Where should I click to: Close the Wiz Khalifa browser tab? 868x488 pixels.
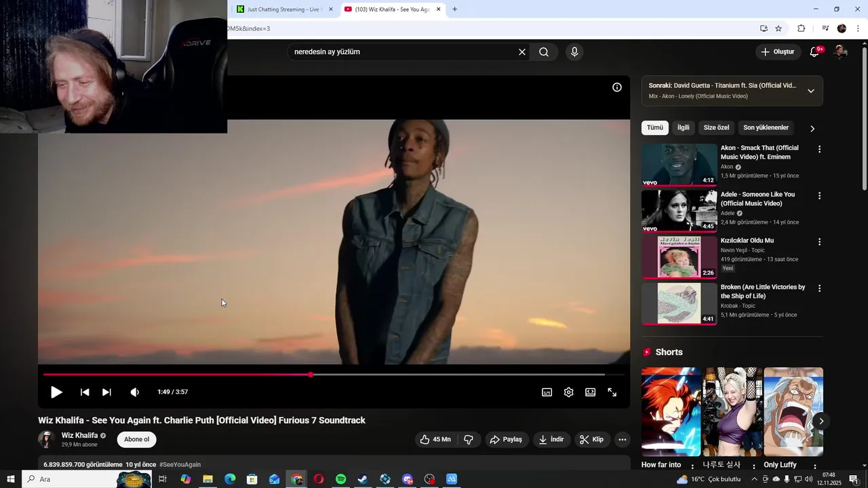tap(438, 9)
